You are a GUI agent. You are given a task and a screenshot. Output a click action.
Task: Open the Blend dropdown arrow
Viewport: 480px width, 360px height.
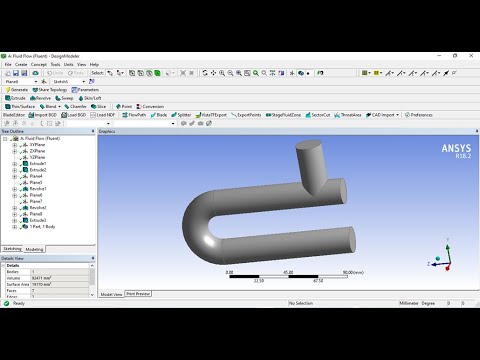[60, 106]
